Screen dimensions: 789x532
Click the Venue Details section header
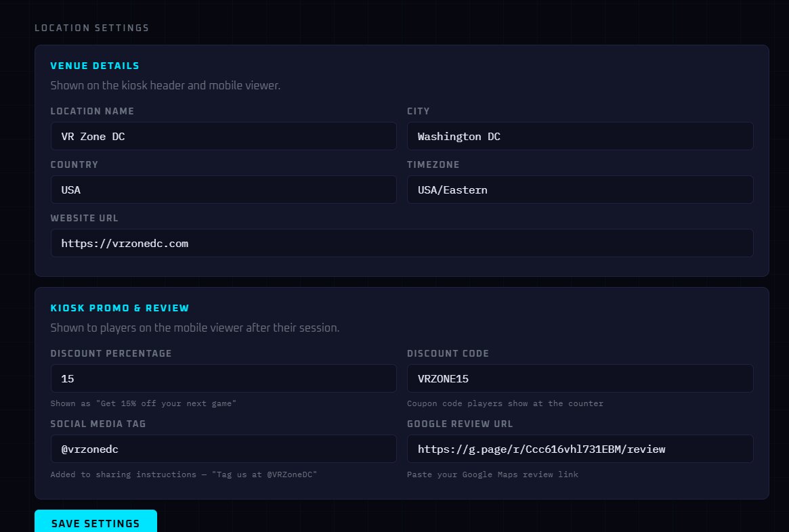(x=95, y=66)
